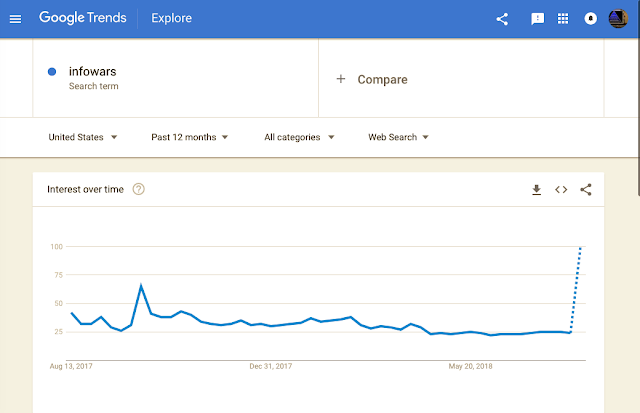The height and width of the screenshot is (413, 640).
Task: Open the notifications bell icon
Action: pos(590,18)
